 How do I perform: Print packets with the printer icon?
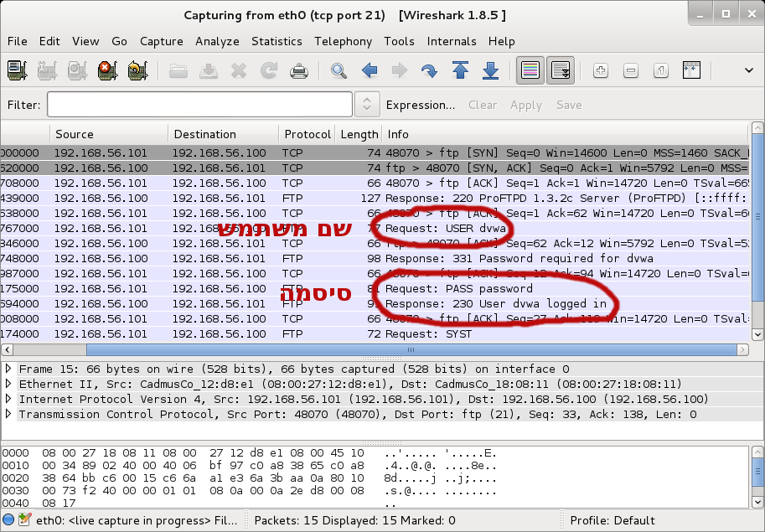[299, 70]
